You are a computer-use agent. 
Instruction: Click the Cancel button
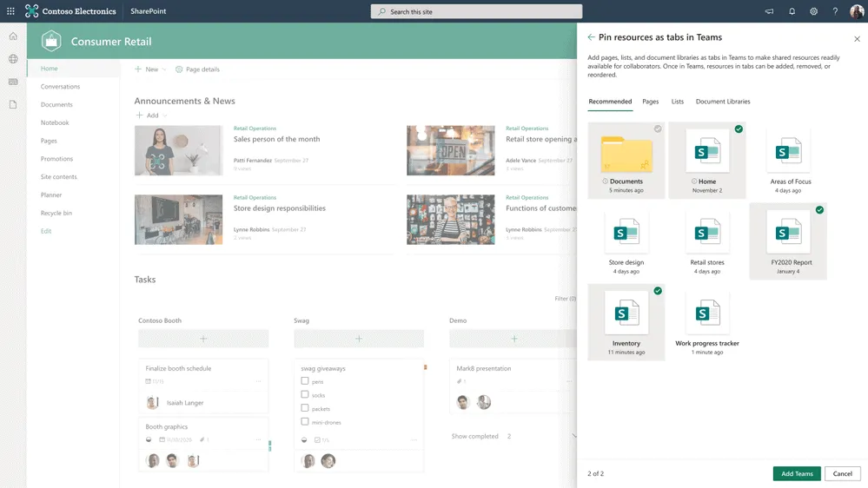click(x=842, y=473)
